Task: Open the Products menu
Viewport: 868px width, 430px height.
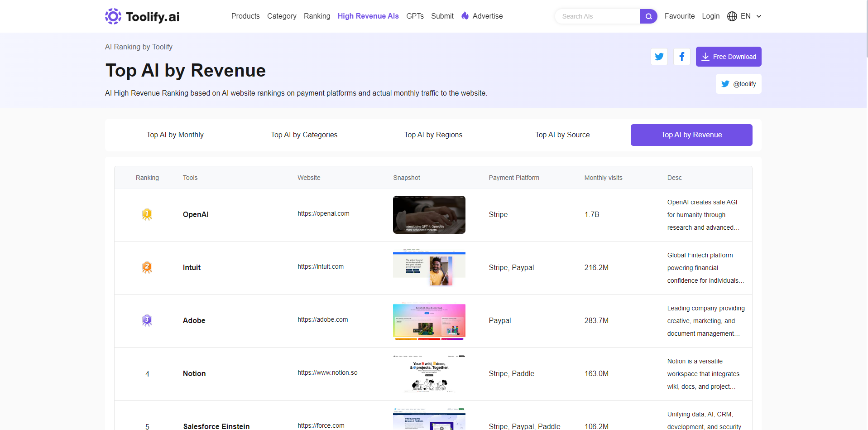Action: [245, 16]
